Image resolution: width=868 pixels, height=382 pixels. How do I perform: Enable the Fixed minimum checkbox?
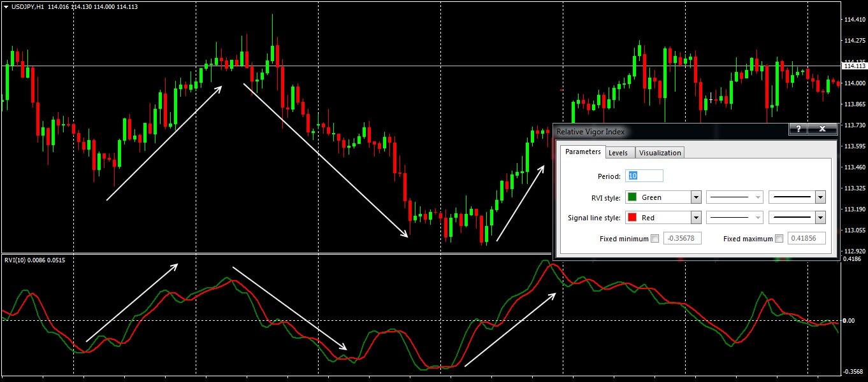coord(655,239)
